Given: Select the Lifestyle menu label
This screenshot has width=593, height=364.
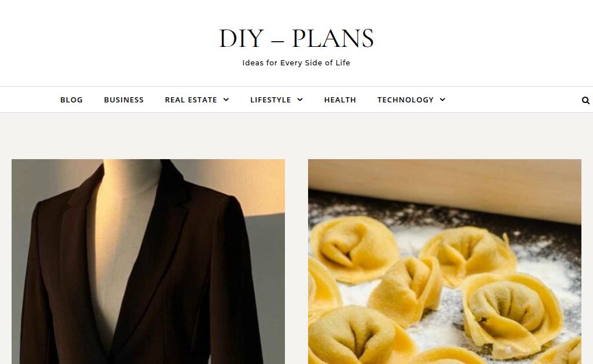Looking at the screenshot, I should [x=270, y=100].
